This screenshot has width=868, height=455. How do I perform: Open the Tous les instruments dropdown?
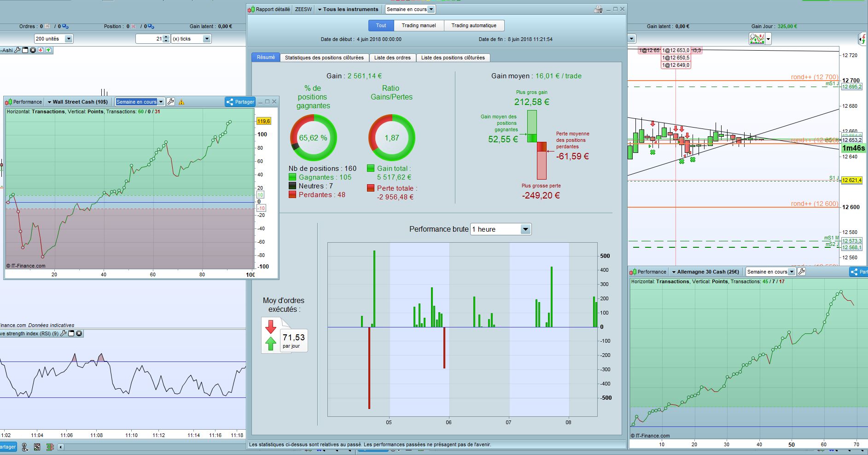(x=348, y=9)
